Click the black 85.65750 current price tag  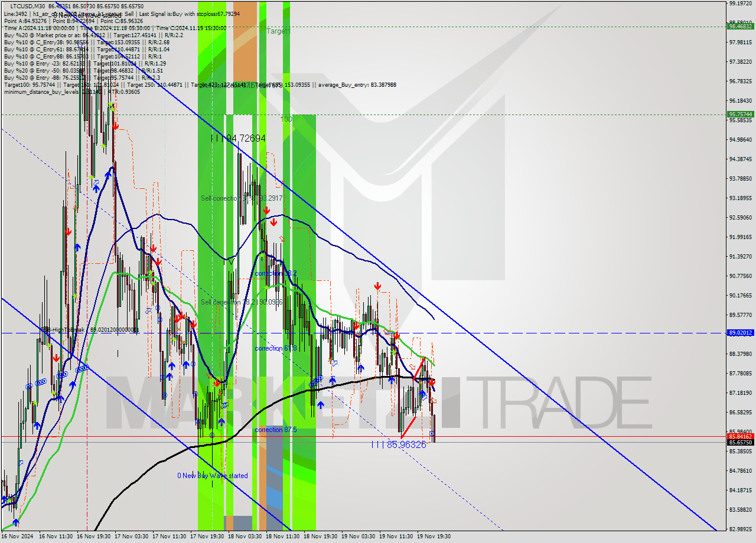[x=741, y=442]
